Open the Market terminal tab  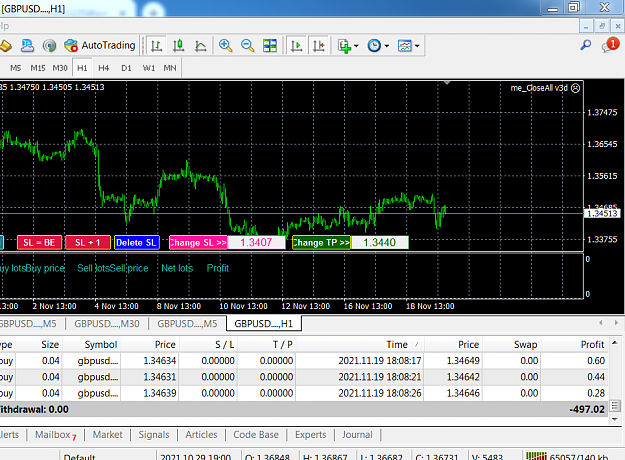coord(108,435)
